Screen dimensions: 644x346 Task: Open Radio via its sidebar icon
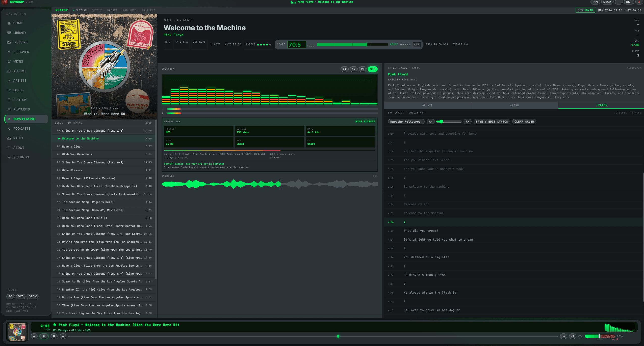(9, 138)
